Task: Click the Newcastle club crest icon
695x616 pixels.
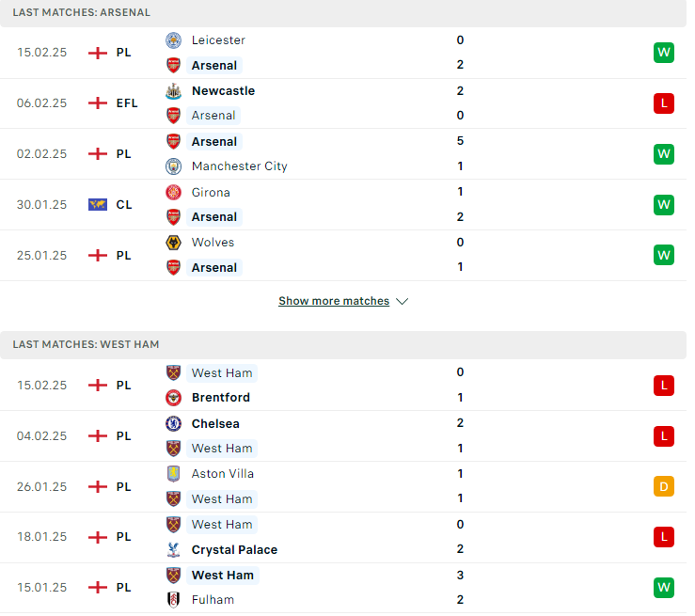Action: (x=175, y=92)
